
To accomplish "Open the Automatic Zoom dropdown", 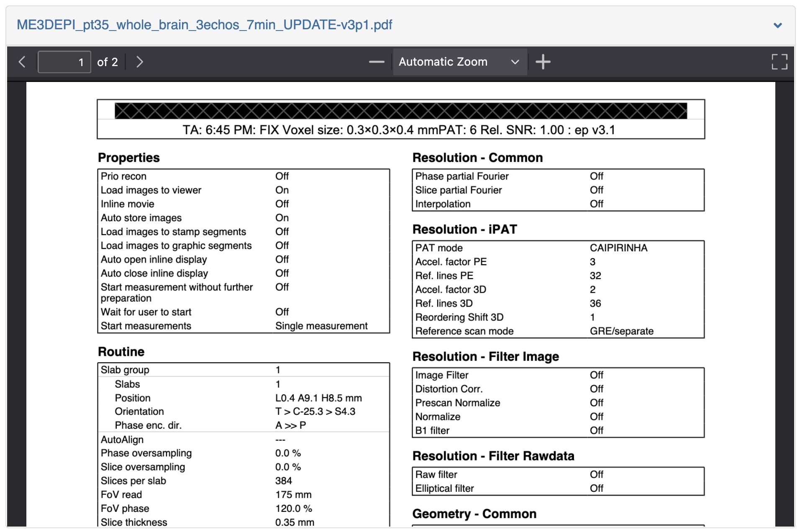I will 459,62.
